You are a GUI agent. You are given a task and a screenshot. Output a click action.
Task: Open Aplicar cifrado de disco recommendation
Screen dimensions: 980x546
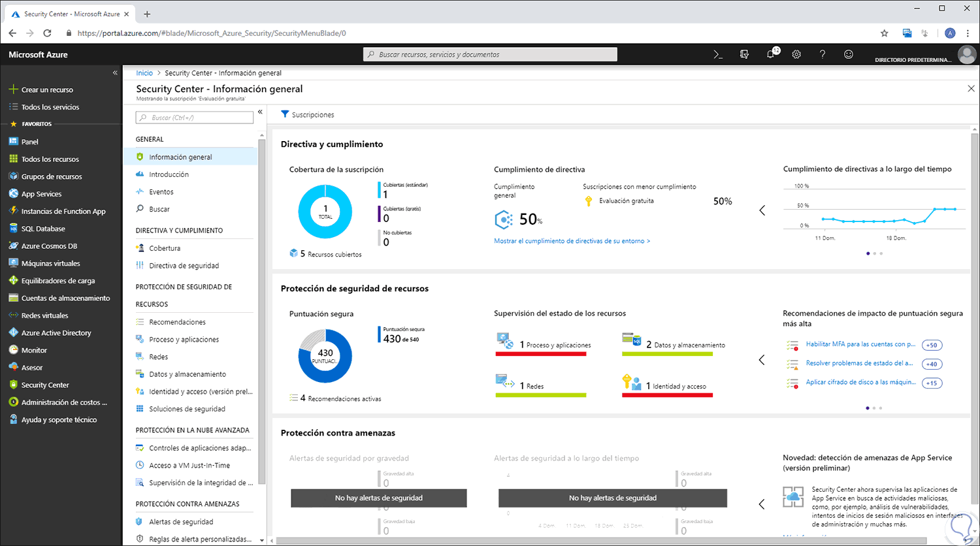[860, 382]
